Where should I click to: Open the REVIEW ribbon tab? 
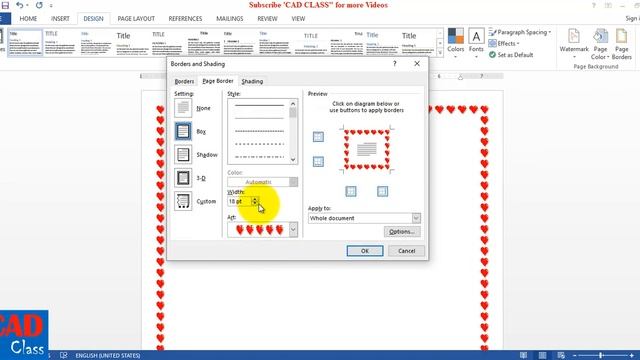(267, 18)
